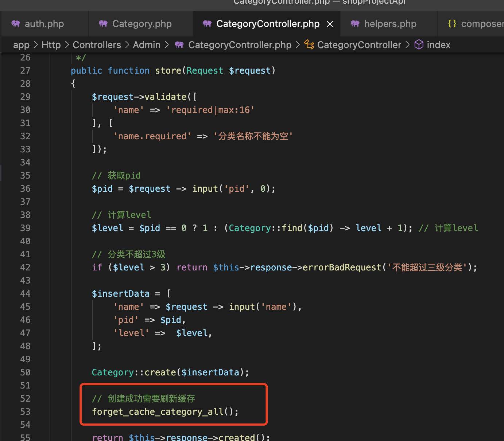Click line number 27 in the gutter
Viewport: 504px width, 441px height.
25,71
